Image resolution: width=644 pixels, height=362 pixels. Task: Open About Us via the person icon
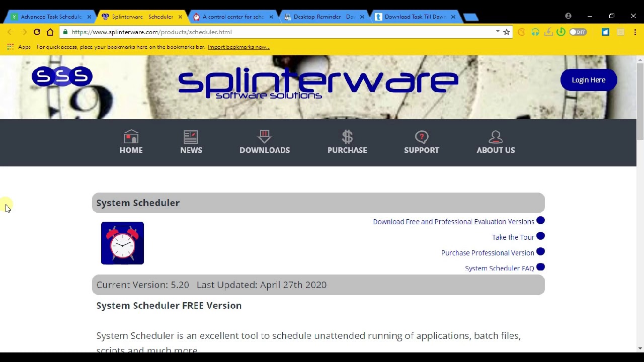coord(496,136)
